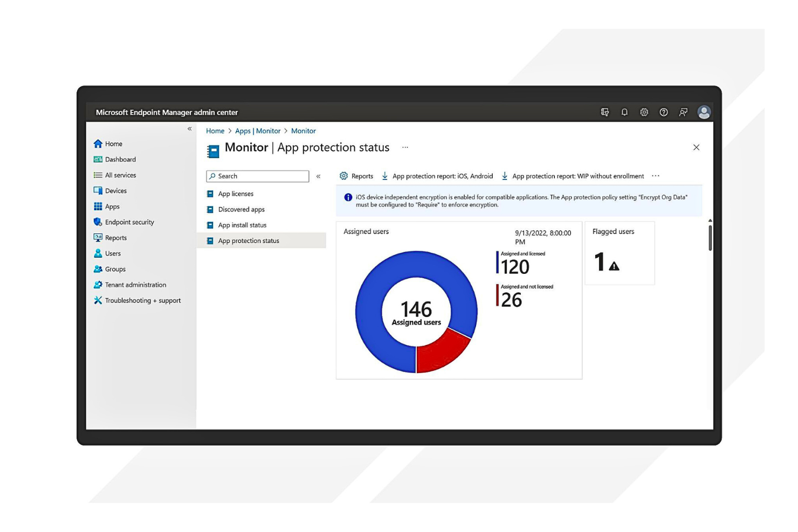The width and height of the screenshot is (798, 532).
Task: Click the Dashboard chart icon
Action: coord(98,160)
